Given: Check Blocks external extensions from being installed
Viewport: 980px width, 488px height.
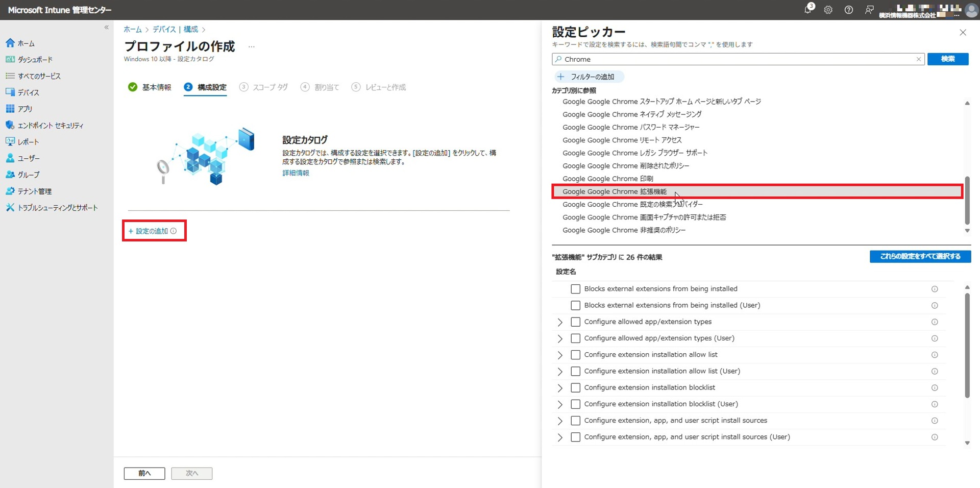Looking at the screenshot, I should (575, 289).
